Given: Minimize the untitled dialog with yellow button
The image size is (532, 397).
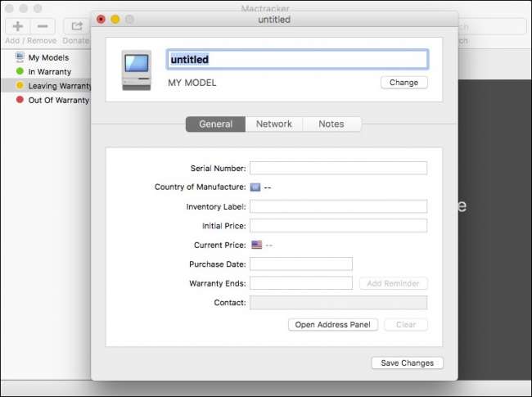Looking at the screenshot, I should (x=115, y=20).
